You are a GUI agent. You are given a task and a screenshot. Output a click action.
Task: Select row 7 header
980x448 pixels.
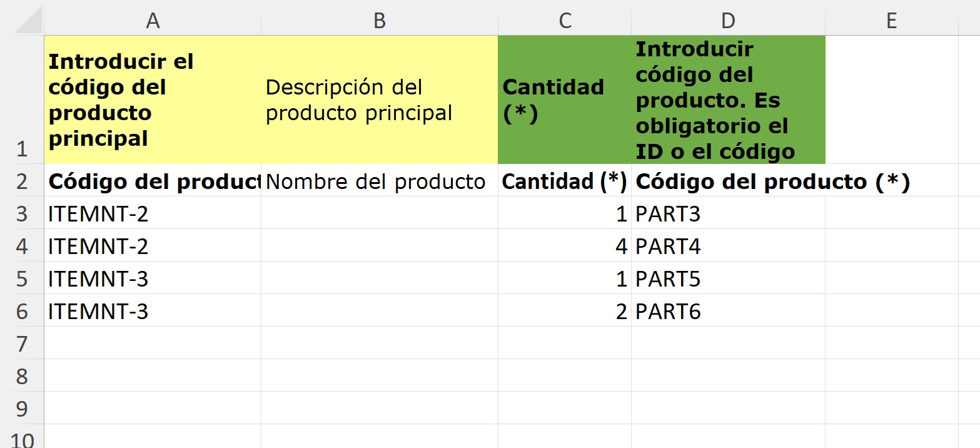coord(22,343)
